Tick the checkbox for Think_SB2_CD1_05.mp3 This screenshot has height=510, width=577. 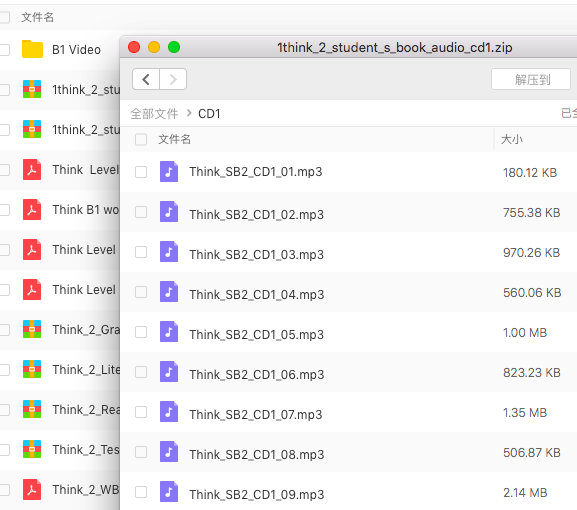point(141,332)
